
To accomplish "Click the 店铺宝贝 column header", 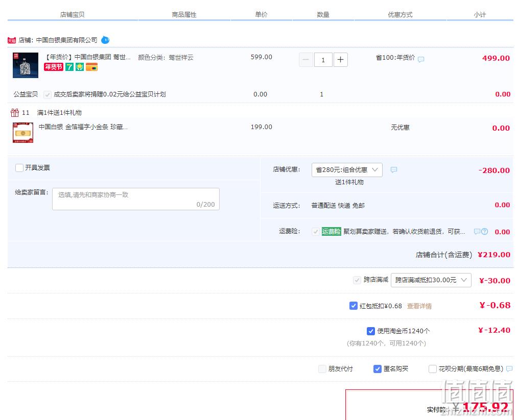I will click(x=72, y=14).
